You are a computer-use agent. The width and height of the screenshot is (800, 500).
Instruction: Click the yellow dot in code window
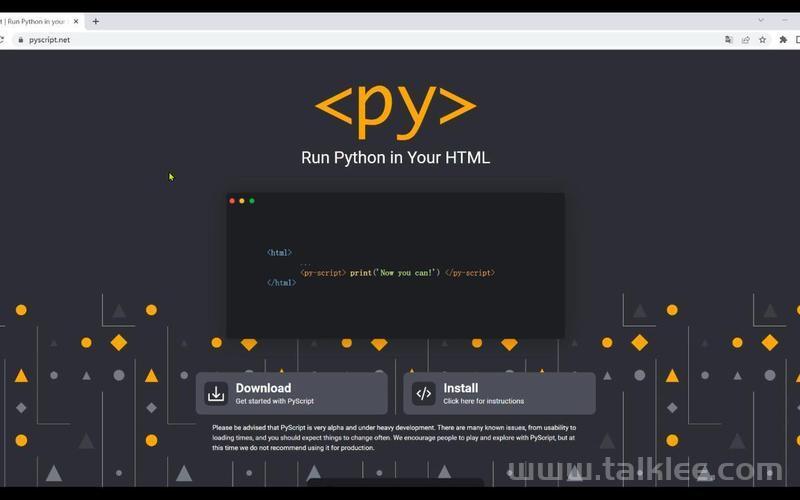tap(242, 201)
